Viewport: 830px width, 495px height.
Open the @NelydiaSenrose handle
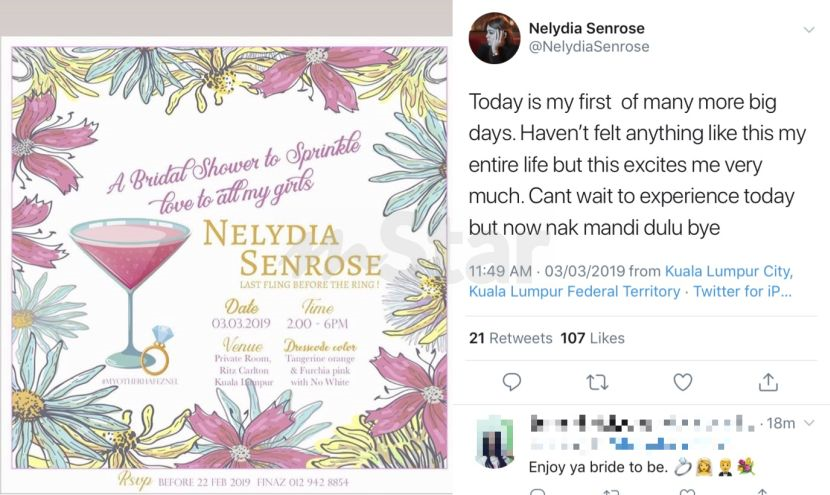click(x=588, y=47)
